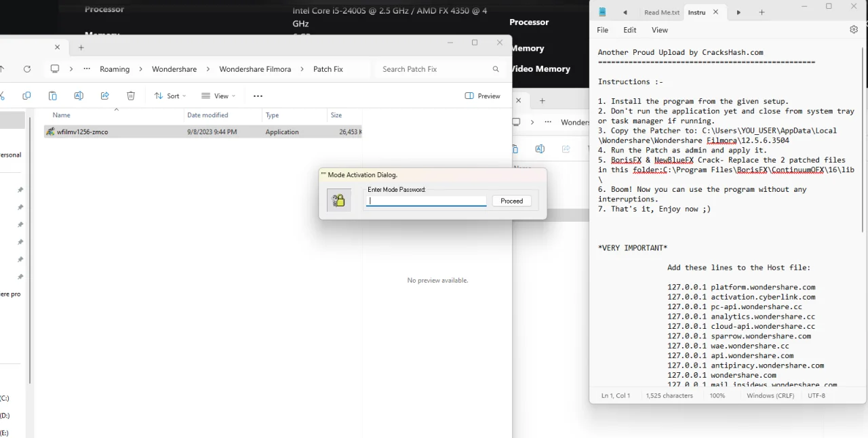Open Notepad settings gear
This screenshot has height=438, width=868.
(854, 30)
